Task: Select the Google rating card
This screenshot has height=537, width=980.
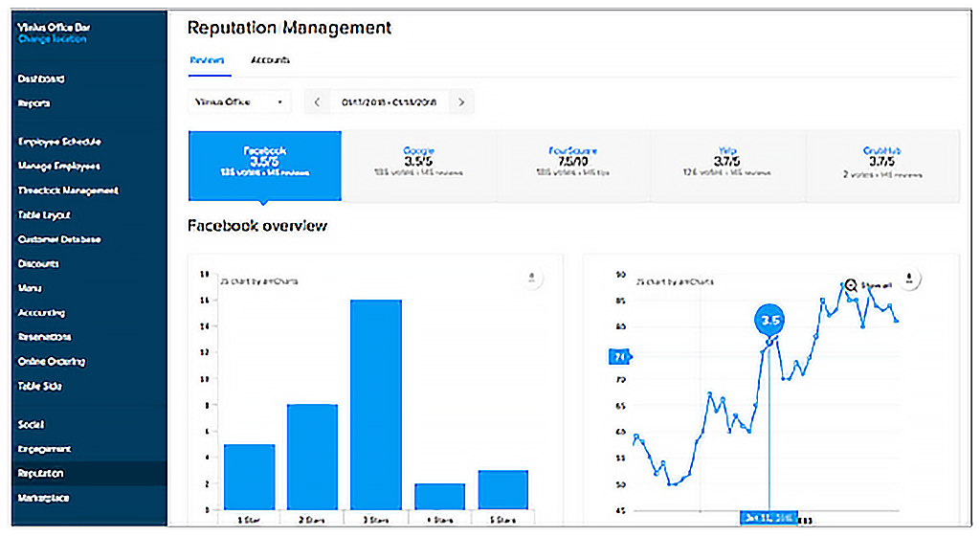Action: click(x=419, y=166)
